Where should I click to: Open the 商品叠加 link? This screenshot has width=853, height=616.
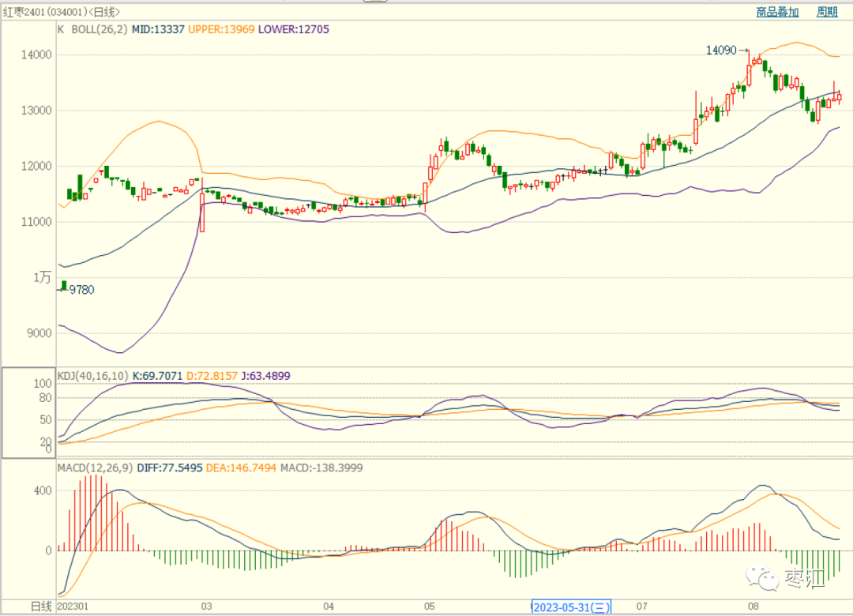777,12
